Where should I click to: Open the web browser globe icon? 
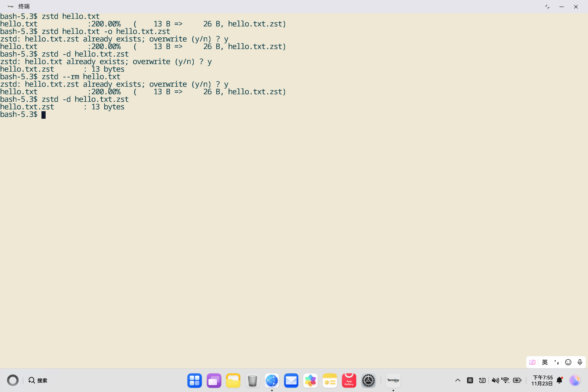(272, 380)
